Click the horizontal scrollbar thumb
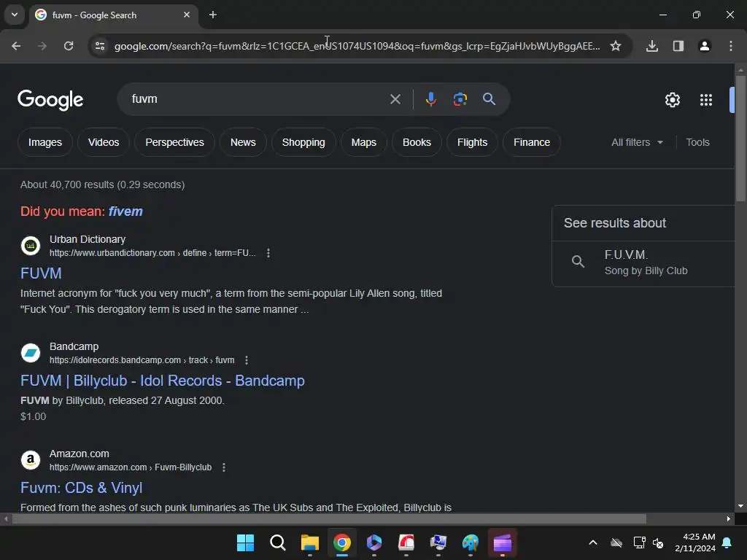The height and width of the screenshot is (560, 747). pyautogui.click(x=329, y=519)
